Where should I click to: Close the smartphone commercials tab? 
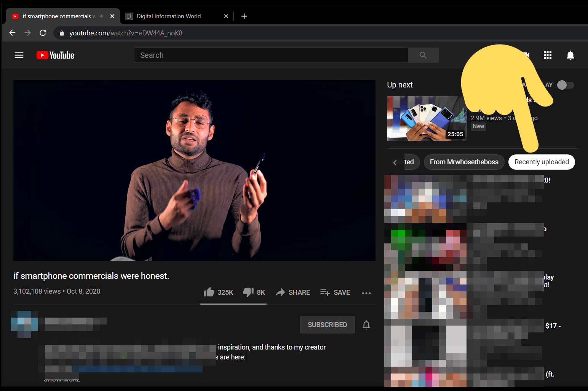point(112,16)
